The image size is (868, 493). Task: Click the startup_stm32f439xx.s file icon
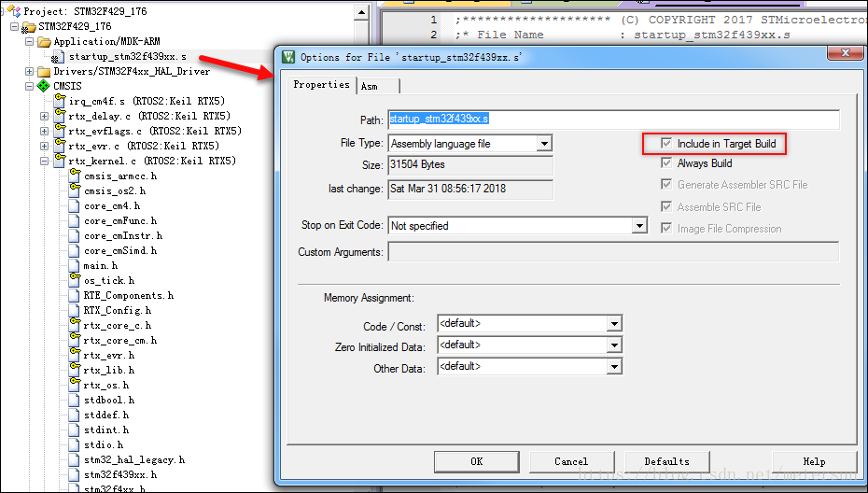tap(58, 57)
